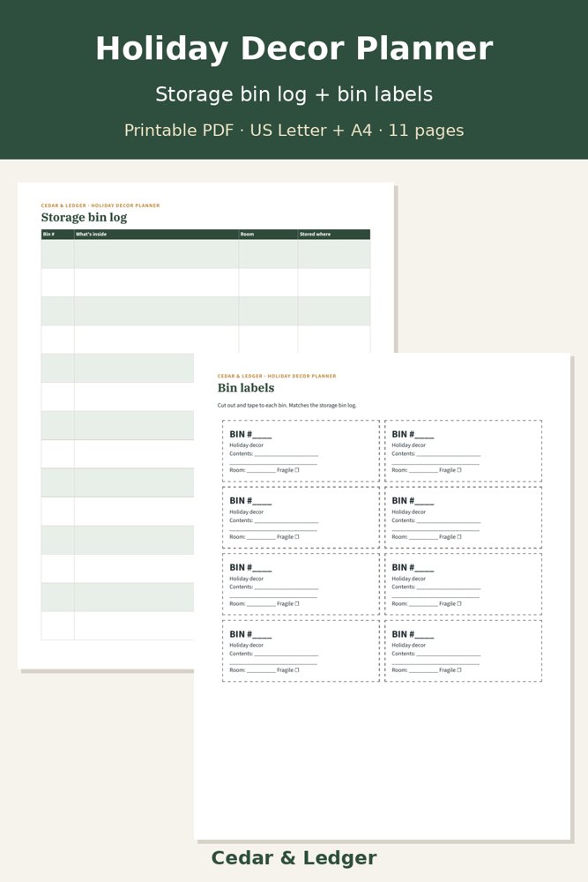This screenshot has width=588, height=882.
Task: Open the Bin labels page preview
Action: 382,596
